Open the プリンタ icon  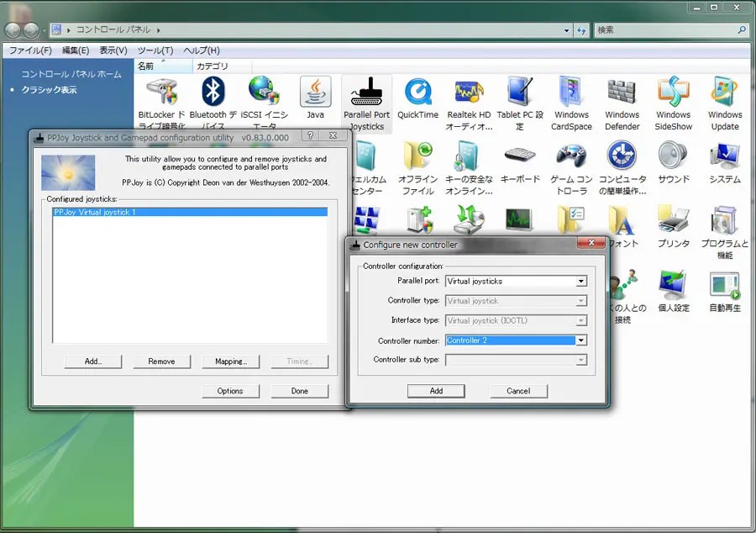coord(673,228)
